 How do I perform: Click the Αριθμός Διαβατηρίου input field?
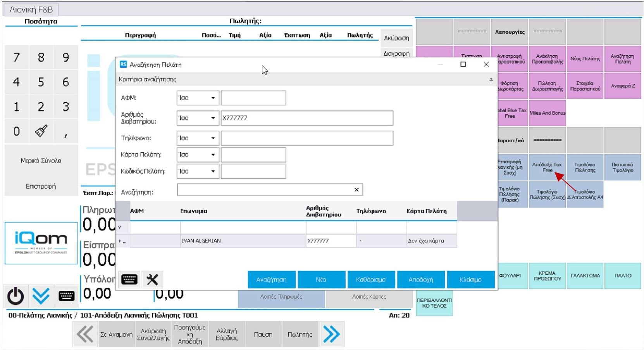[x=307, y=118]
